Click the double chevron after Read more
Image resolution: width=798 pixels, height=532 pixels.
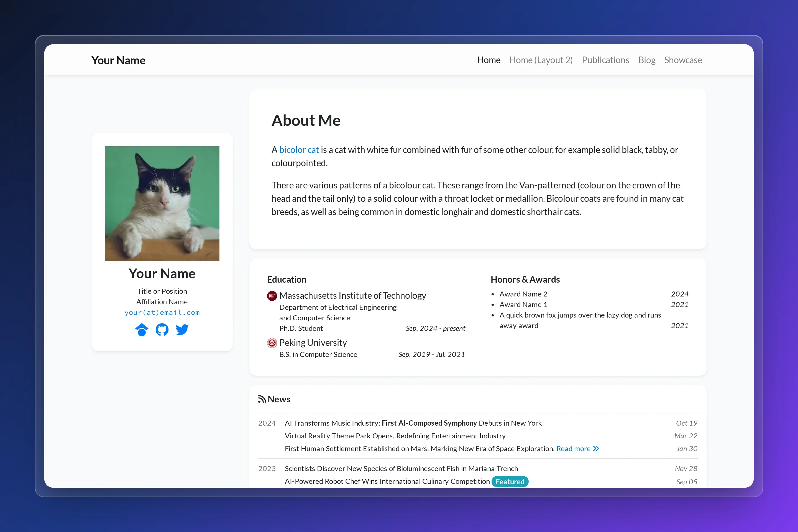point(596,449)
